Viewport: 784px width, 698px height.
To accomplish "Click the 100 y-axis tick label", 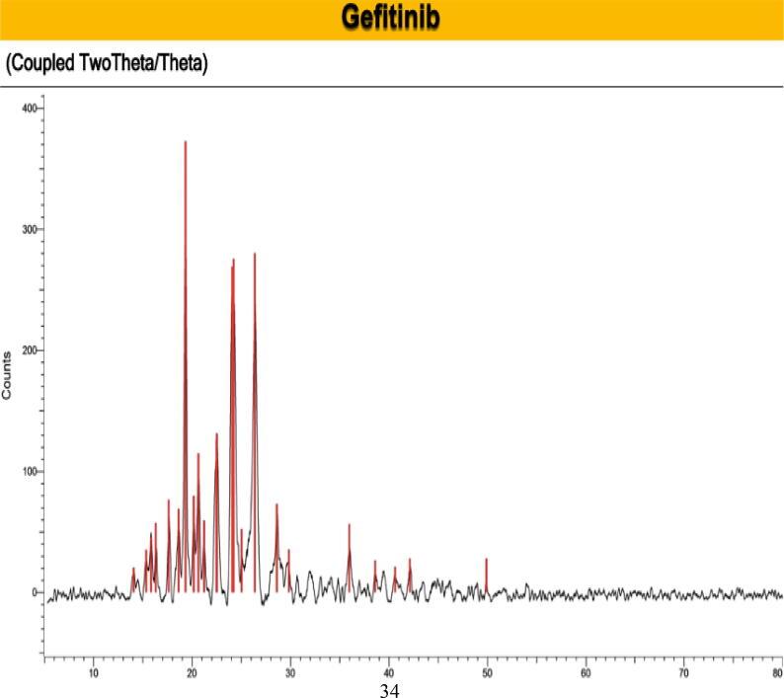I will 30,472.
